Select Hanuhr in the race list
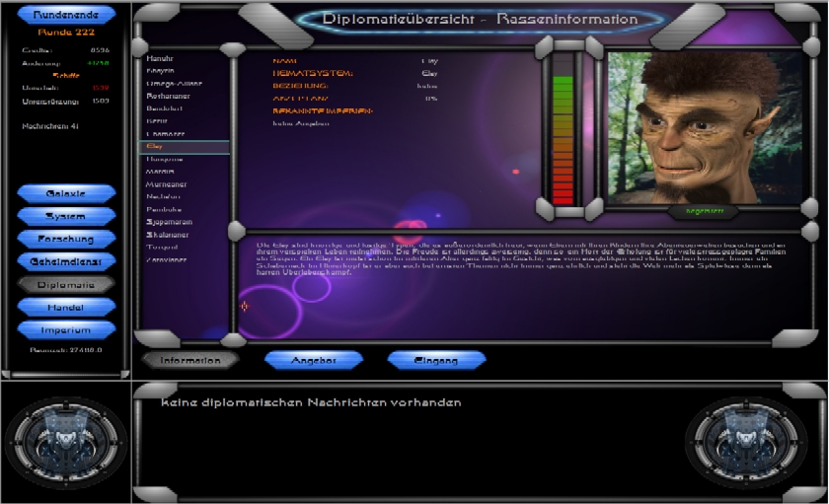Viewport: 829px width, 504px height. pyautogui.click(x=160, y=59)
